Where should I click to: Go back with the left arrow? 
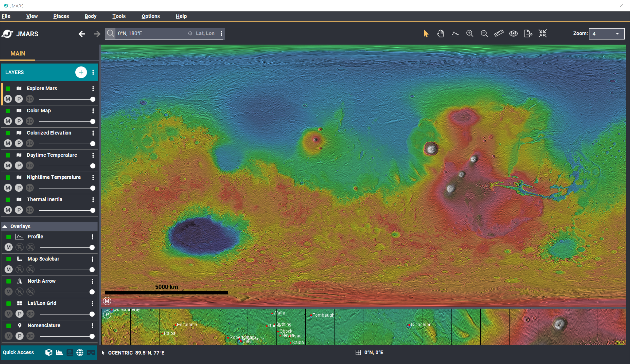82,34
